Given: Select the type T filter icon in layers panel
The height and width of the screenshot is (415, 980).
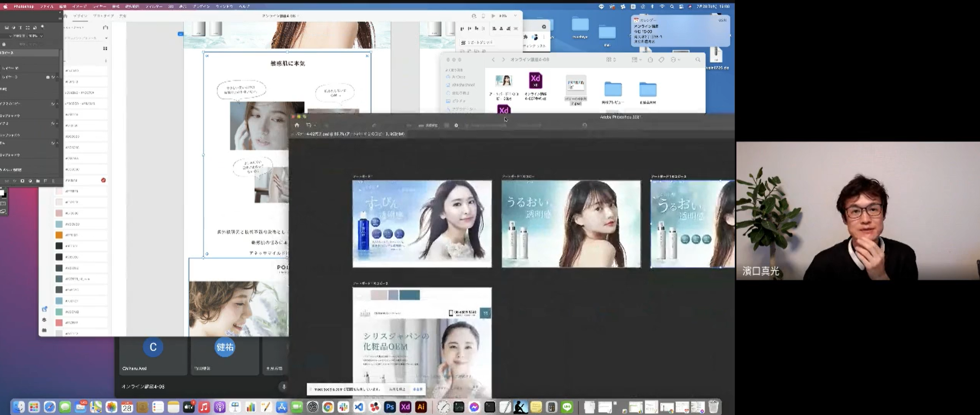Looking at the screenshot, I should 20,27.
